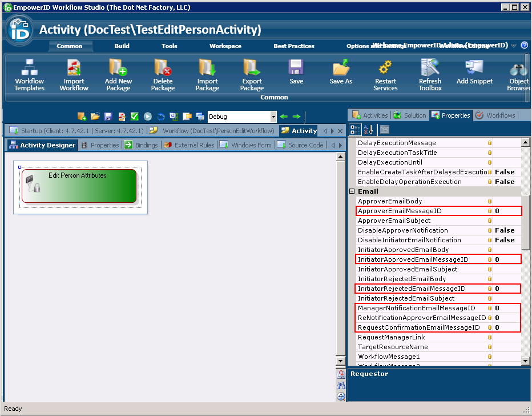Viewport: 532px width, 416px height.
Task: Click Add New Package
Action: 118,75
